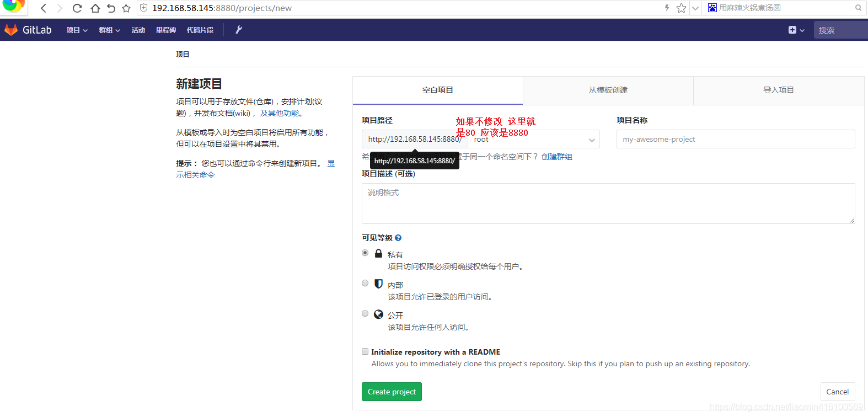The width and height of the screenshot is (868, 417).
Task: Expand the address bar history dropdown arrow
Action: tap(695, 8)
